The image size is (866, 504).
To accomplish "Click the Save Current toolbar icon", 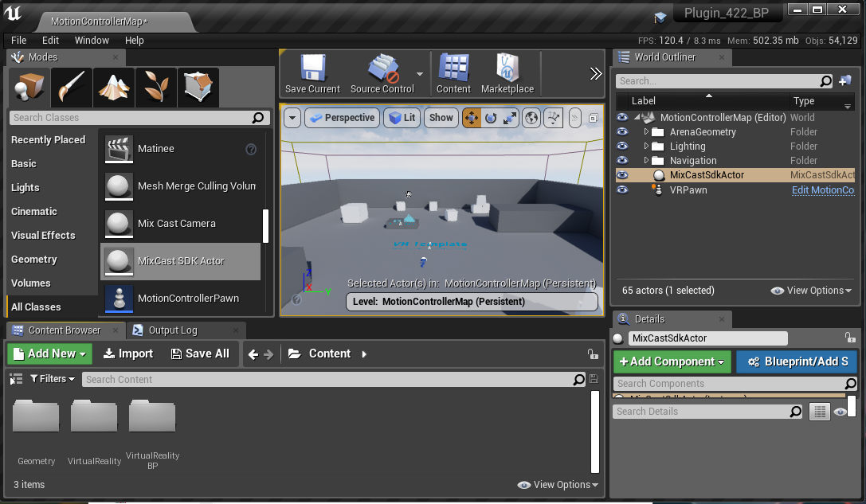I will tap(312, 74).
